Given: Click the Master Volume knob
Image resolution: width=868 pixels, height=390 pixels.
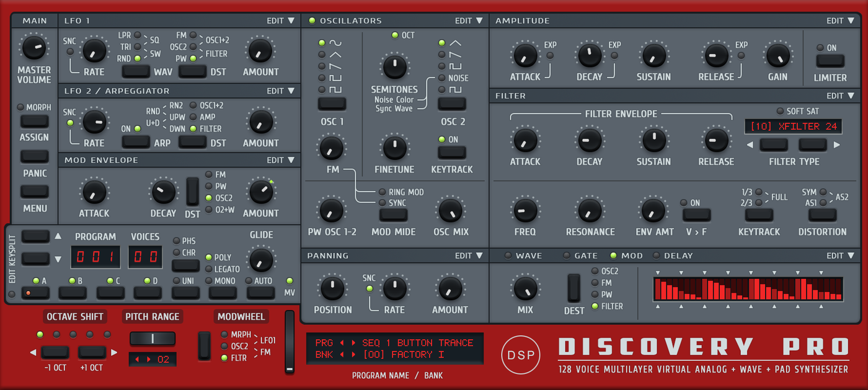Looking at the screenshot, I should point(34,48).
